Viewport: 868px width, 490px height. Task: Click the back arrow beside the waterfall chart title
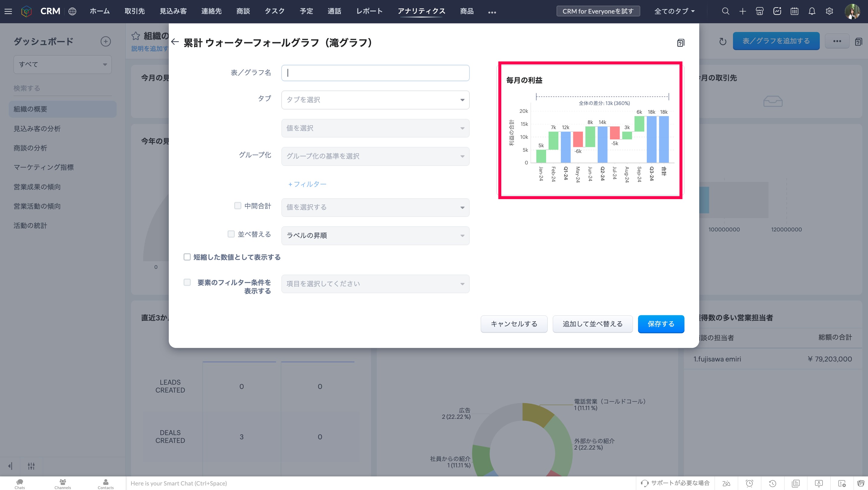point(175,42)
